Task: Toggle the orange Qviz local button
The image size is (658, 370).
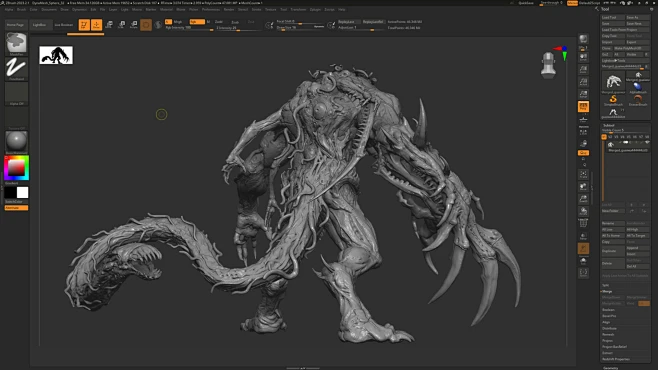Action: pyautogui.click(x=583, y=153)
